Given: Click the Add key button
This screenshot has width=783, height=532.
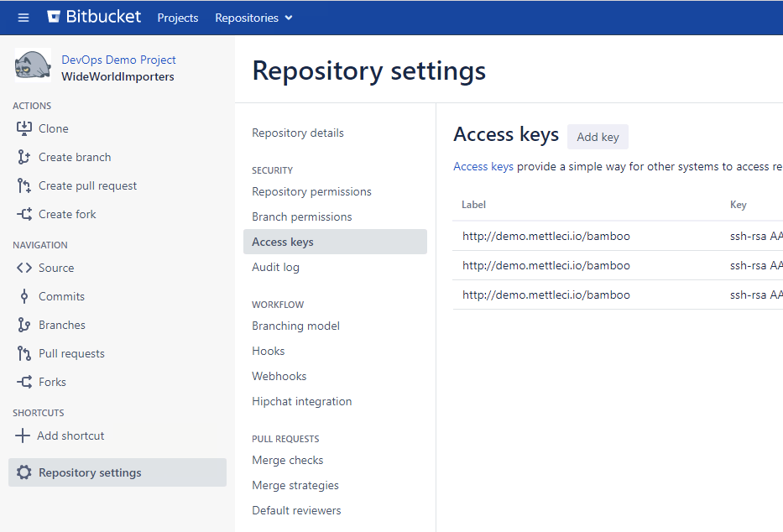Looking at the screenshot, I should [598, 137].
